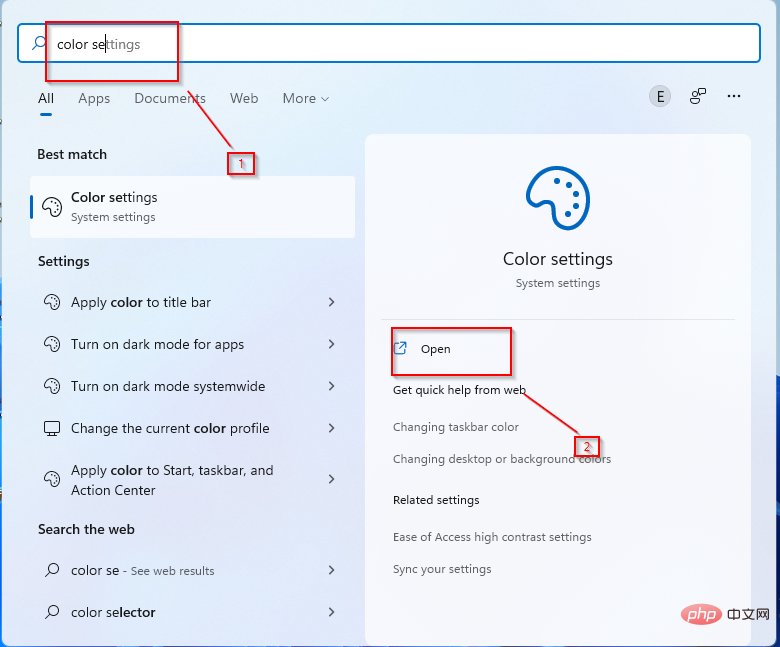
Task: Expand arrow for color se web results
Action: [x=331, y=570]
